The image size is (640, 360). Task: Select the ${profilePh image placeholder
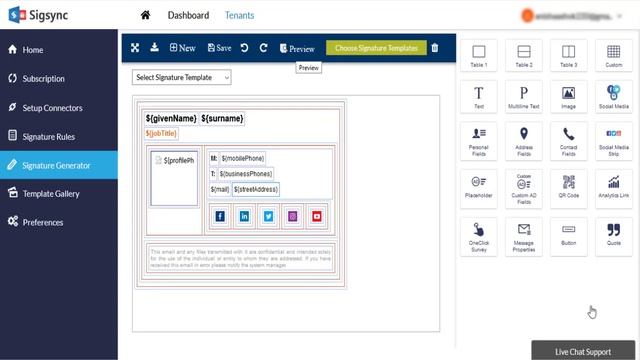point(174,178)
